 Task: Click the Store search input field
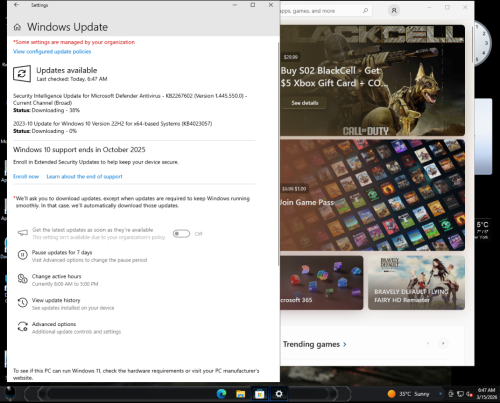coord(320,11)
